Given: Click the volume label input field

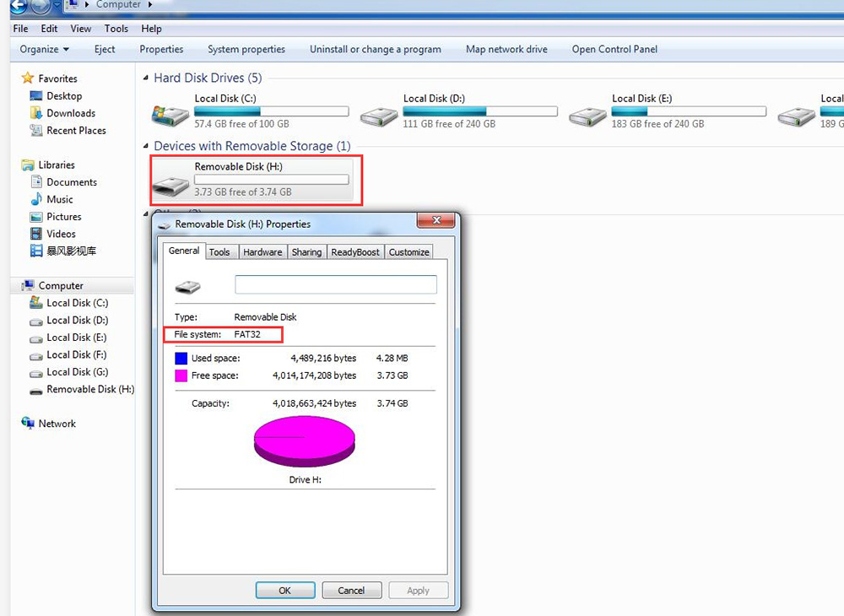Looking at the screenshot, I should 336,284.
